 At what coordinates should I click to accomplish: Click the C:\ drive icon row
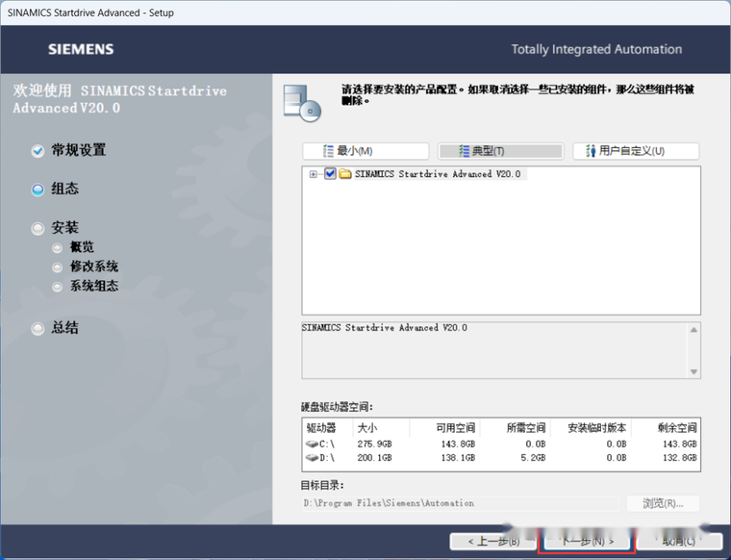(x=320, y=444)
